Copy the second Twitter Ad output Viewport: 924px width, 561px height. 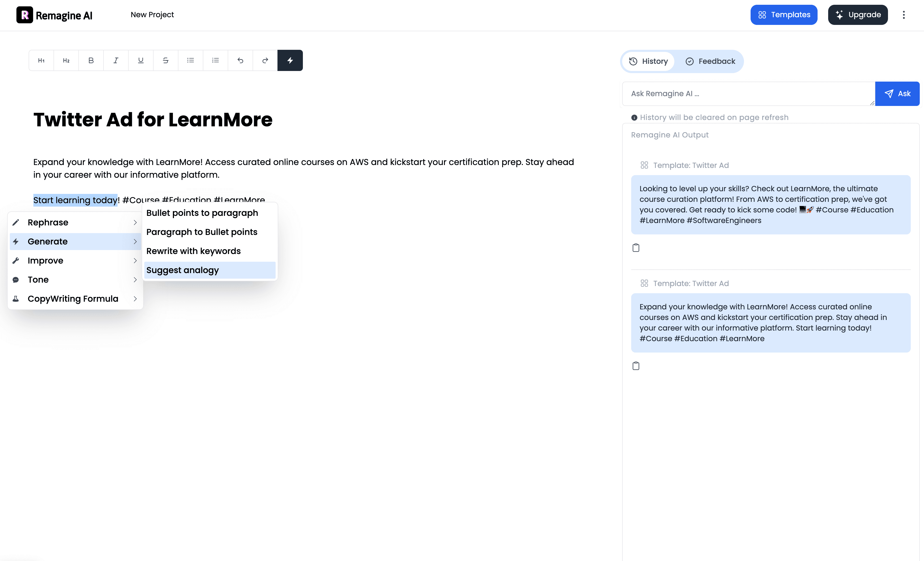[636, 366]
